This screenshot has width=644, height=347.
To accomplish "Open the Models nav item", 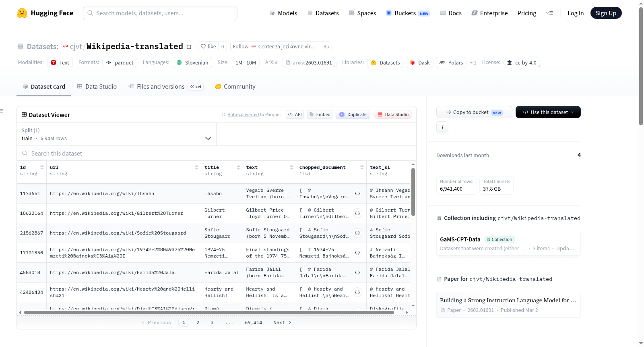I will 283,13.
